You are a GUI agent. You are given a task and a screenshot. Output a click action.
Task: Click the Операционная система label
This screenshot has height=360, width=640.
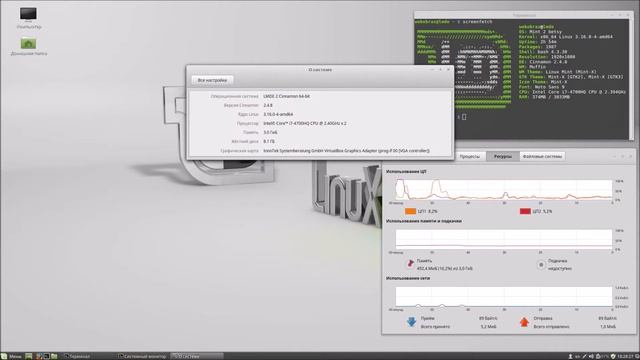(x=235, y=96)
